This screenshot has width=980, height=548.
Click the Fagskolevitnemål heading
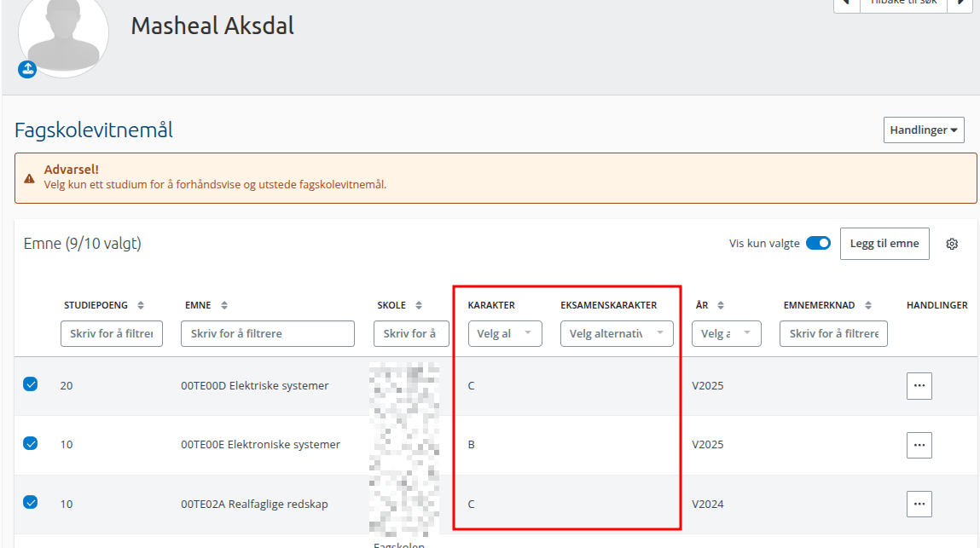[x=94, y=130]
